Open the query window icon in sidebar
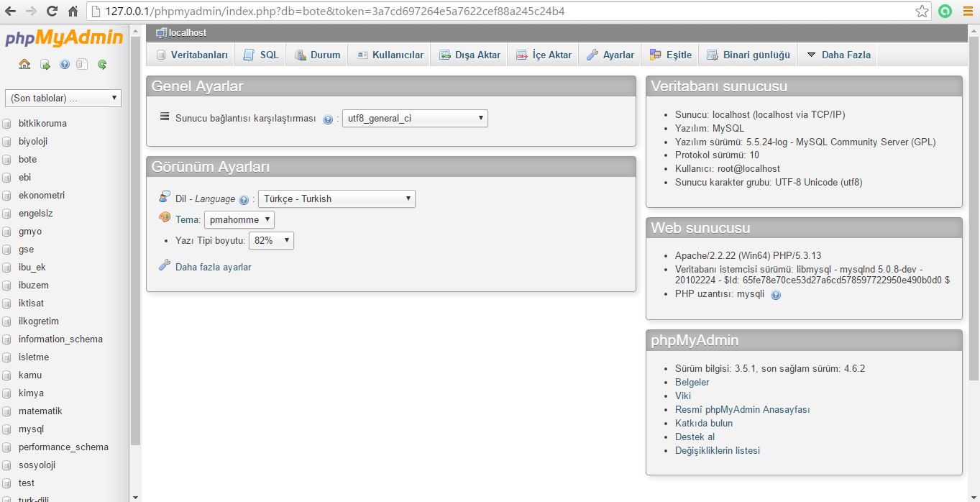 click(x=45, y=64)
